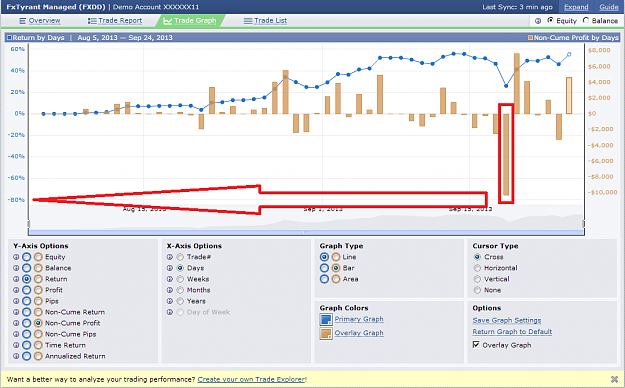Screen dimensions: 625x388
Task: Click Create your own Trade Explorer link
Action: [252, 379]
